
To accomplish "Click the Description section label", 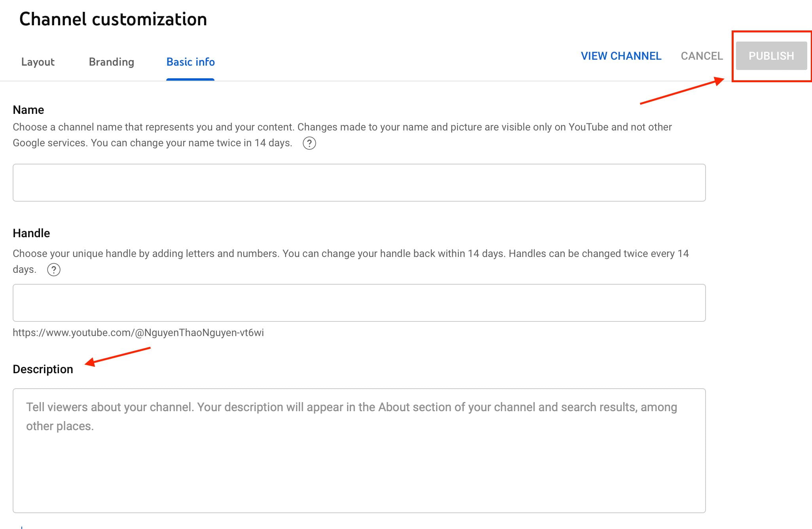I will pos(43,369).
